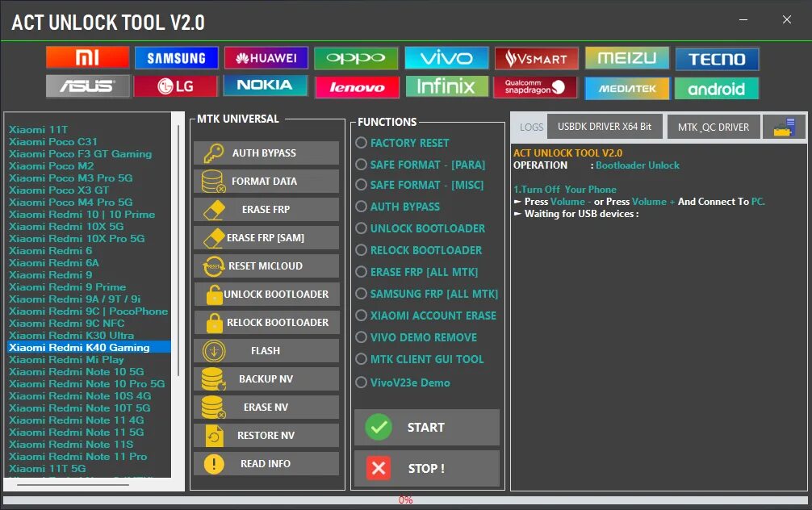Open the MTK_QC DRIVER tab

(714, 127)
